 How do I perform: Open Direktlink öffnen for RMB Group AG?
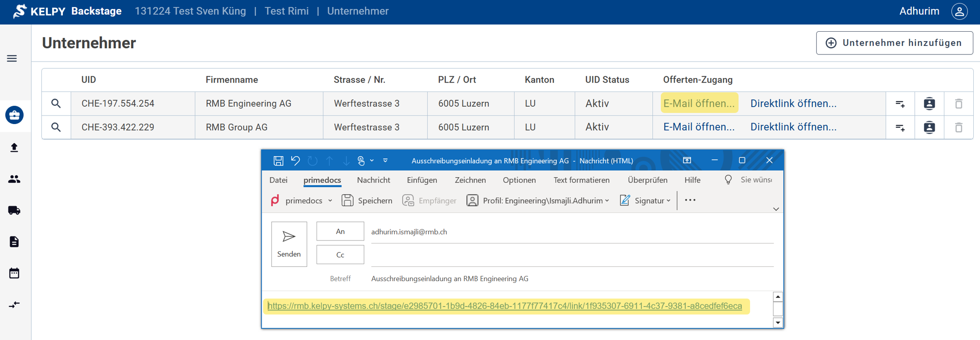pyautogui.click(x=793, y=127)
